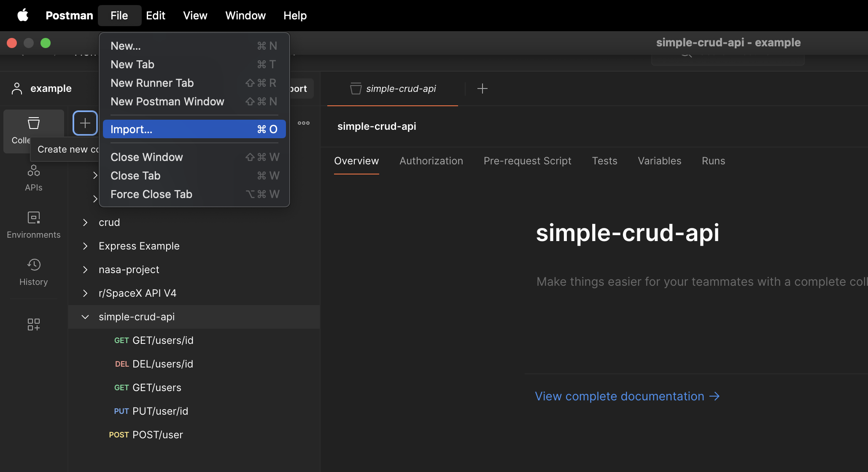Click the three-dot options icon in sidebar
The height and width of the screenshot is (472, 868).
click(x=303, y=123)
